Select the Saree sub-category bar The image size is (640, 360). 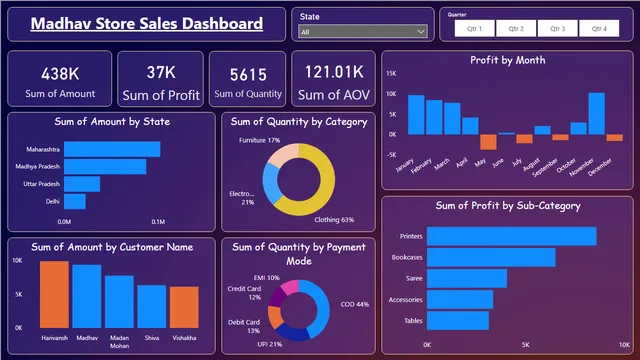(x=467, y=278)
